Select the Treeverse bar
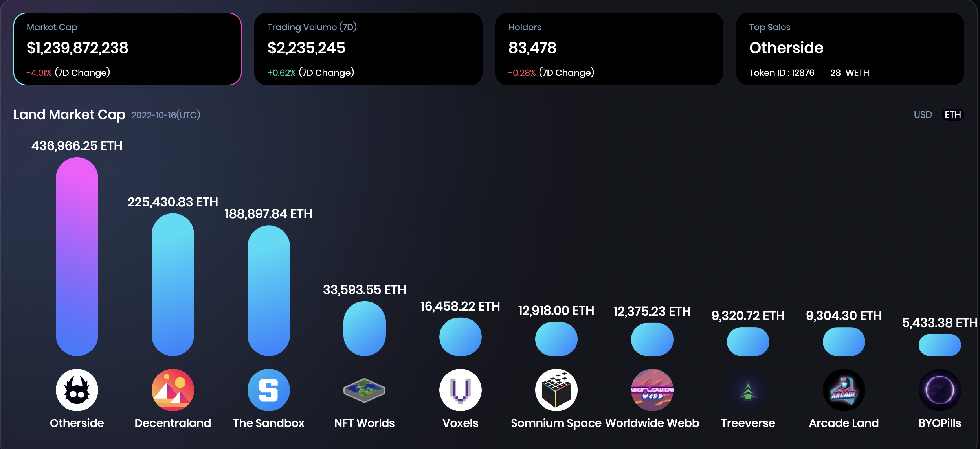Image resolution: width=980 pixels, height=449 pixels. 748,342
